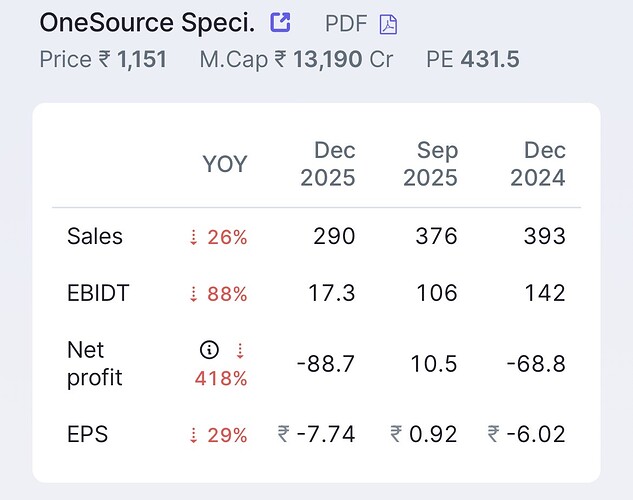Click the Sales row label

coord(95,237)
